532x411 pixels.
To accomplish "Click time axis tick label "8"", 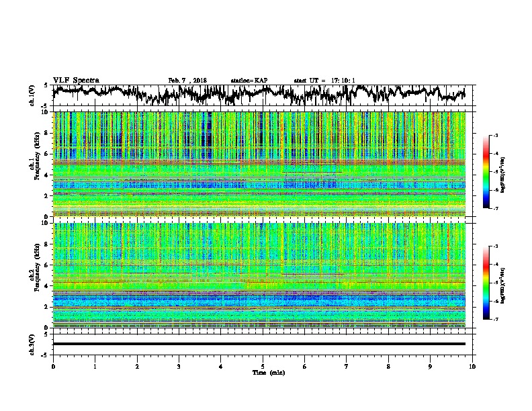I will 388,367.
